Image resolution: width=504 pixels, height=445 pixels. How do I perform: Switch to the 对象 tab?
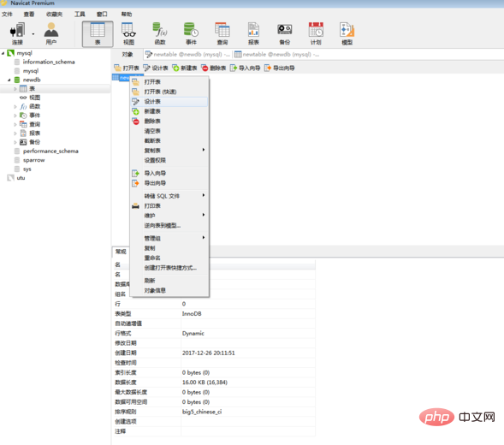click(127, 54)
